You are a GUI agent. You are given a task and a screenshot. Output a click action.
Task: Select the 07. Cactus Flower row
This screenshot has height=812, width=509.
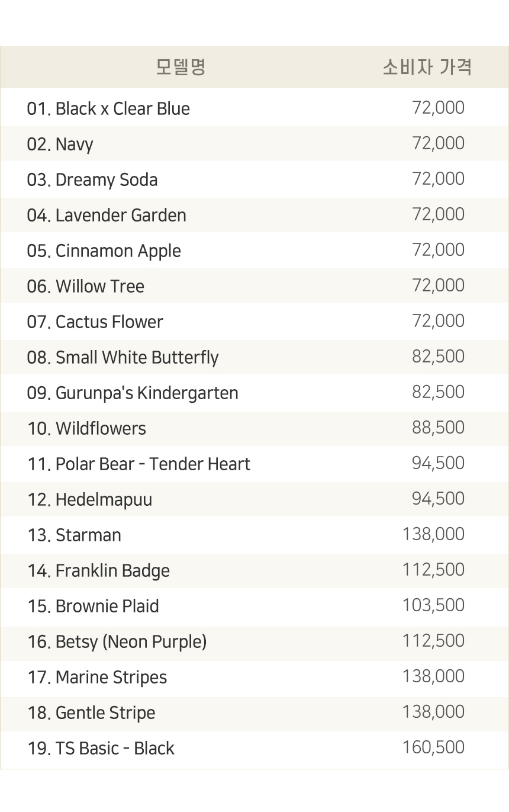coord(254,321)
